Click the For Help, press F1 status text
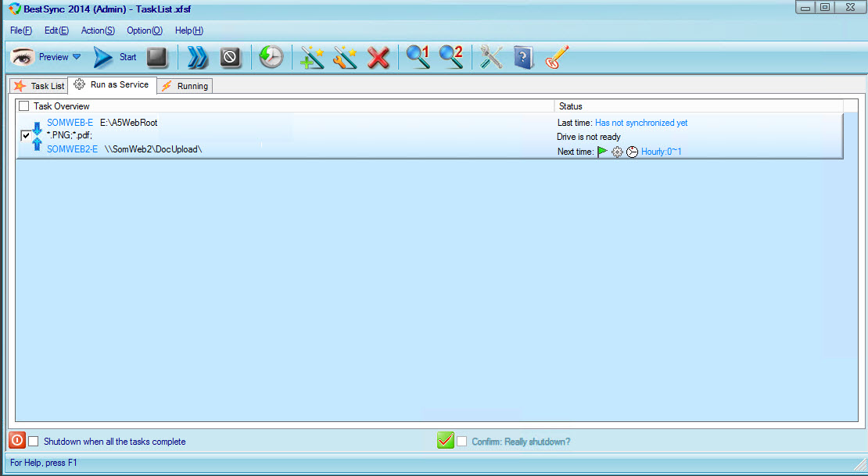 point(44,462)
